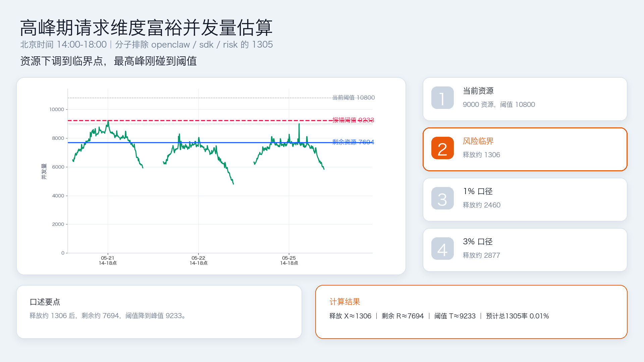
Task: Click the y-axis tick 8000
Action: [58, 138]
